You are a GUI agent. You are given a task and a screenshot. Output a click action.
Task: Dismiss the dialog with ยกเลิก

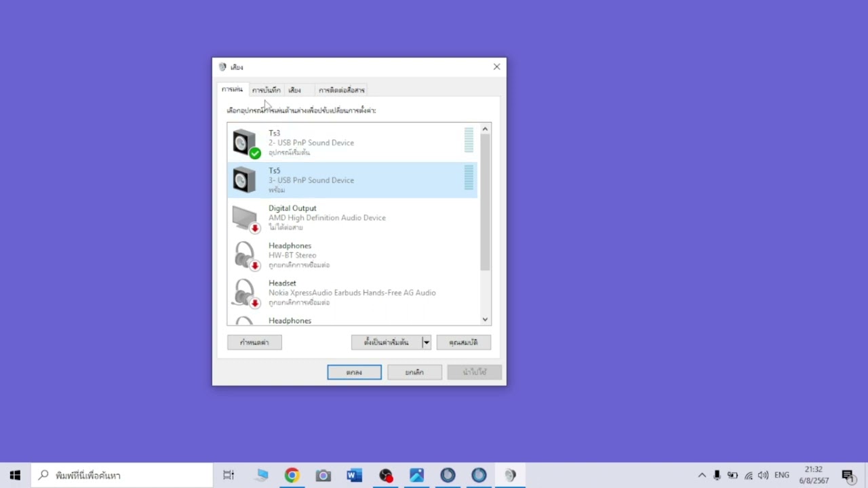pos(414,372)
